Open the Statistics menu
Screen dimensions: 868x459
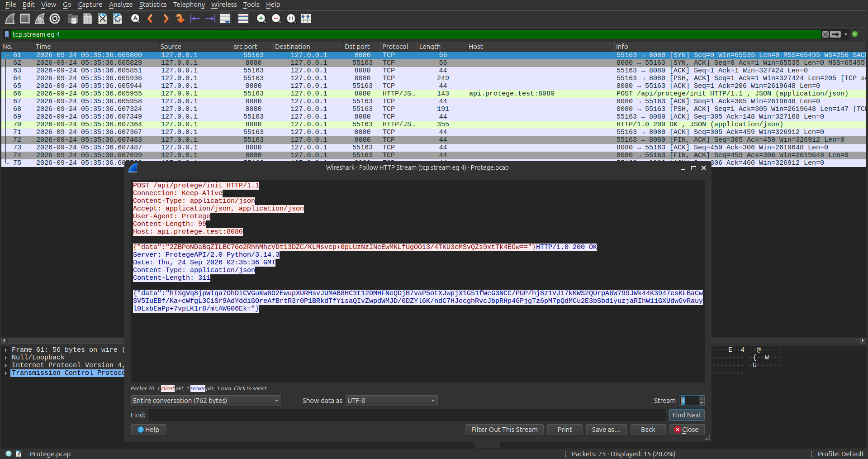152,5
